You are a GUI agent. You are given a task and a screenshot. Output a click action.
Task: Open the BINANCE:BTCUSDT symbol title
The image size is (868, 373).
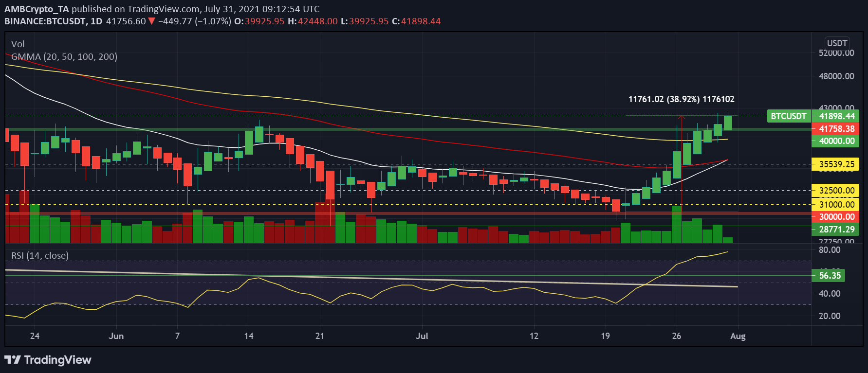point(45,21)
